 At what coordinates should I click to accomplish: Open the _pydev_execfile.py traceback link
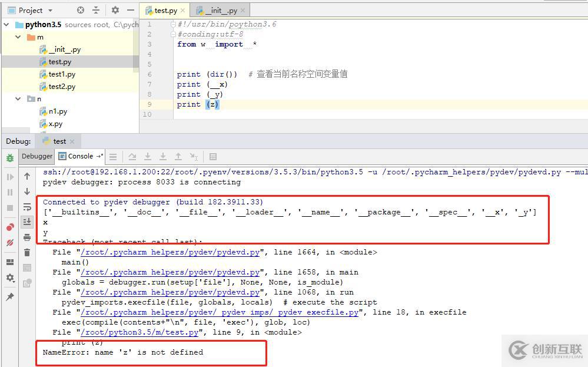[x=220, y=312]
